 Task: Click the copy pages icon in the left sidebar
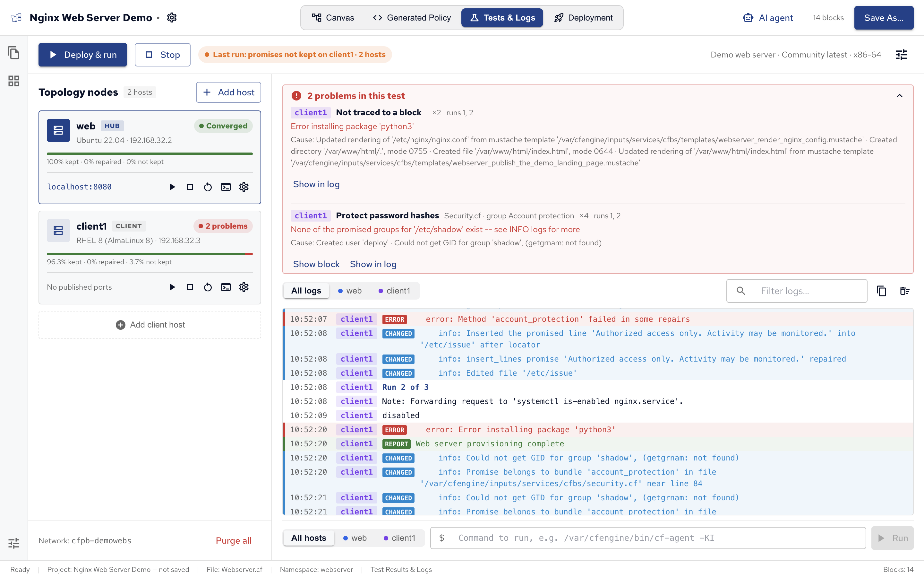(14, 53)
